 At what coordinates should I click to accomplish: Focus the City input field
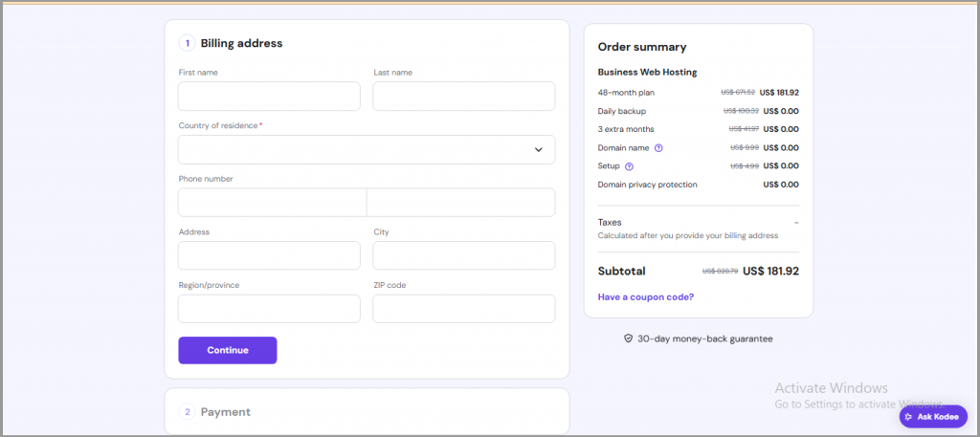[x=464, y=255]
